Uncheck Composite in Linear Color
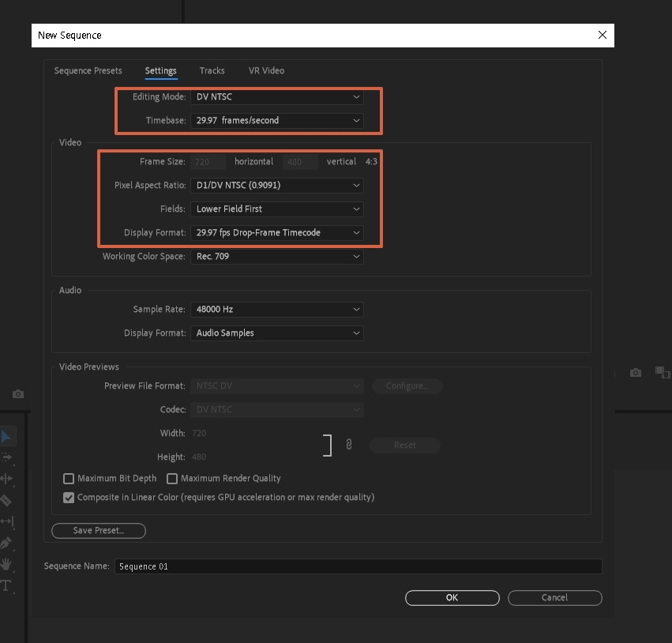The image size is (672, 643). (69, 498)
